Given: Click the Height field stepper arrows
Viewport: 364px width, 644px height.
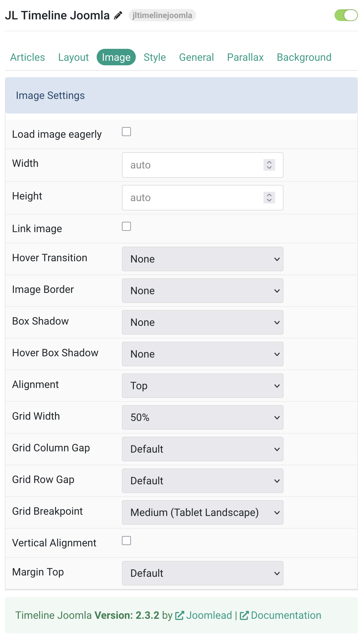Looking at the screenshot, I should (x=269, y=198).
